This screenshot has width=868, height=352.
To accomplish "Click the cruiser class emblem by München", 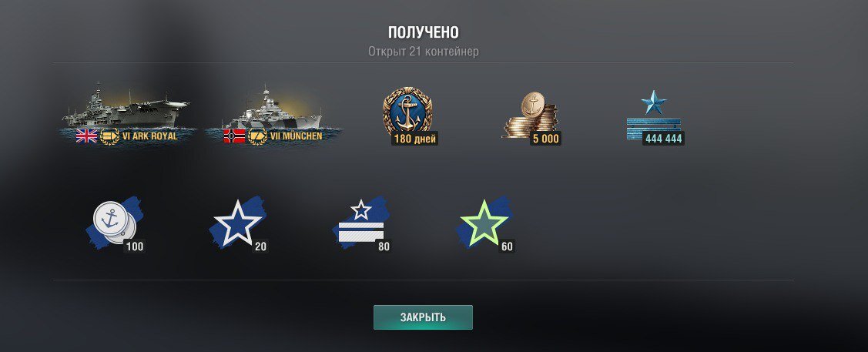I will pyautogui.click(x=257, y=136).
